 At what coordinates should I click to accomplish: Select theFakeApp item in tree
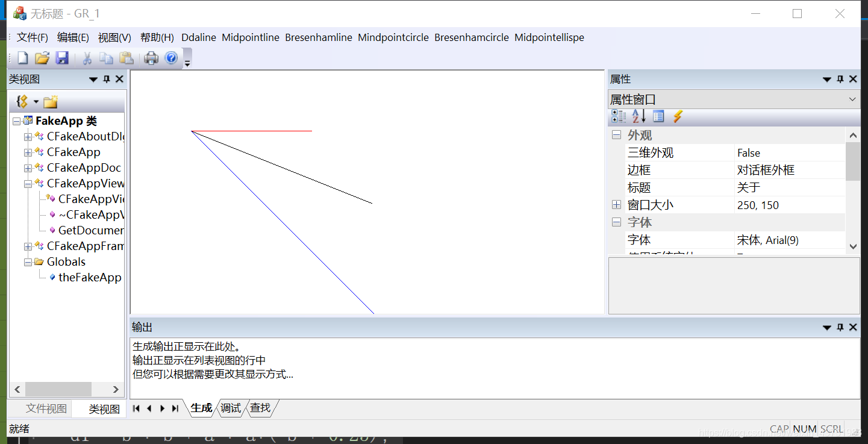[x=90, y=278]
